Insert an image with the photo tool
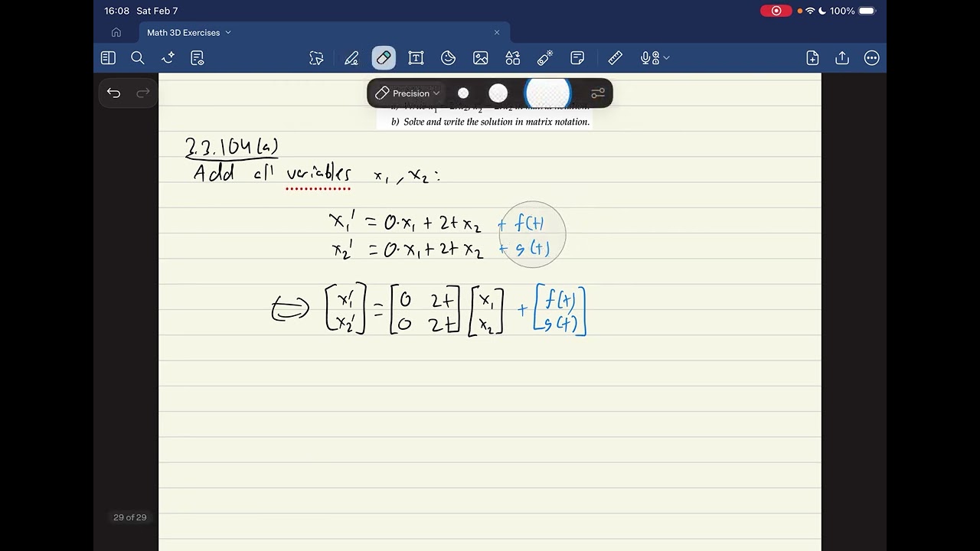980x551 pixels. coord(481,58)
